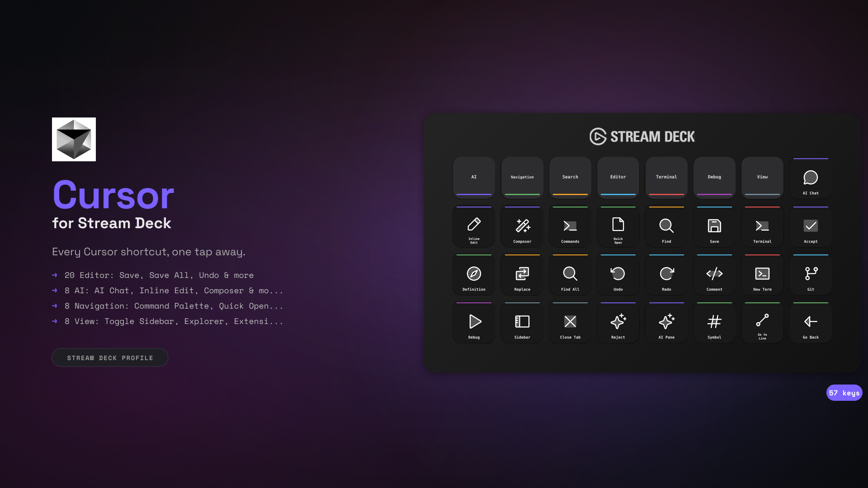
Task: Open the Navigation folder key
Action: pyautogui.click(x=522, y=177)
